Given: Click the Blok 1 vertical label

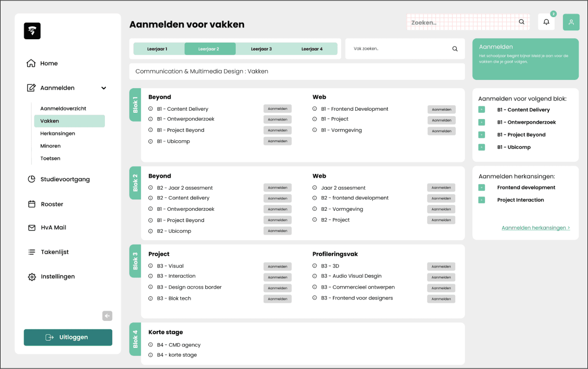Looking at the screenshot, I should [135, 104].
